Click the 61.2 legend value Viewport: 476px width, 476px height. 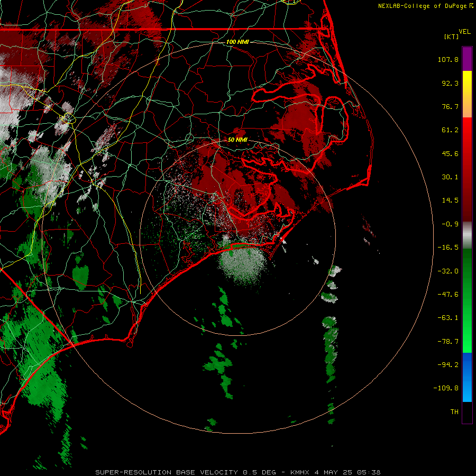(x=450, y=130)
